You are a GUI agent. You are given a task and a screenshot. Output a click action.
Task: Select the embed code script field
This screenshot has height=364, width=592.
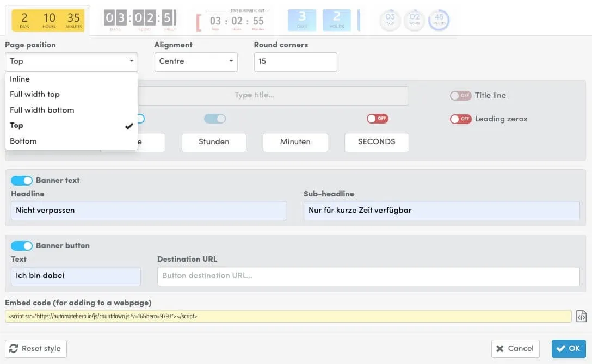coord(288,316)
